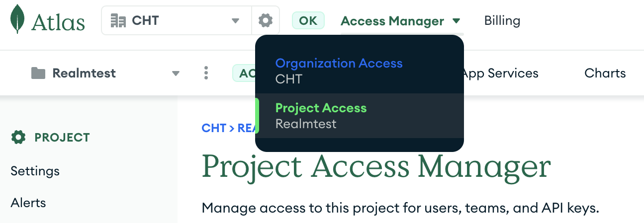Open Alerts in the sidebar
This screenshot has width=644, height=223.
coord(28,203)
